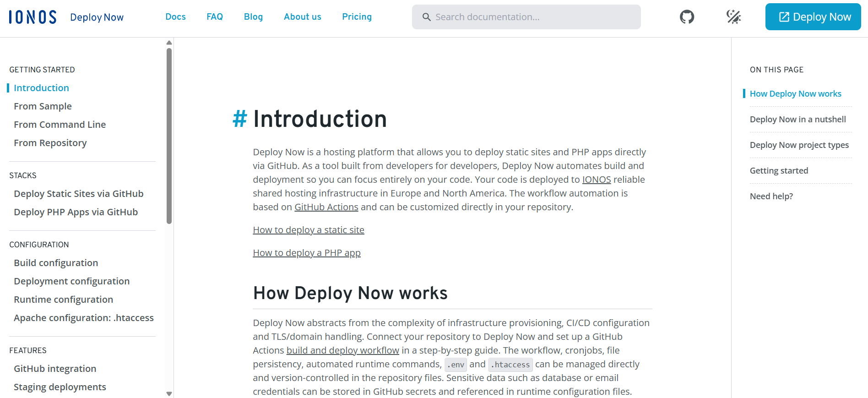868x398 pixels.
Task: Click the FEATURES section label
Action: click(x=28, y=350)
